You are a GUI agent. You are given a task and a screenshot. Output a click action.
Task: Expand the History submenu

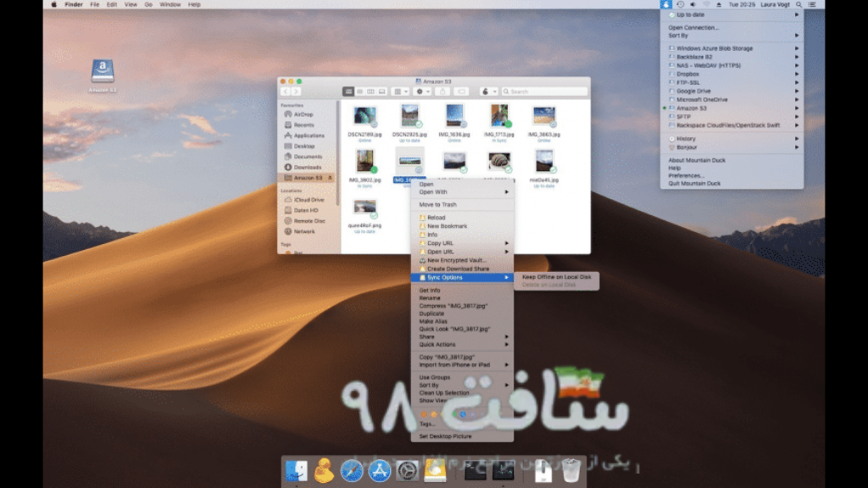coord(732,139)
